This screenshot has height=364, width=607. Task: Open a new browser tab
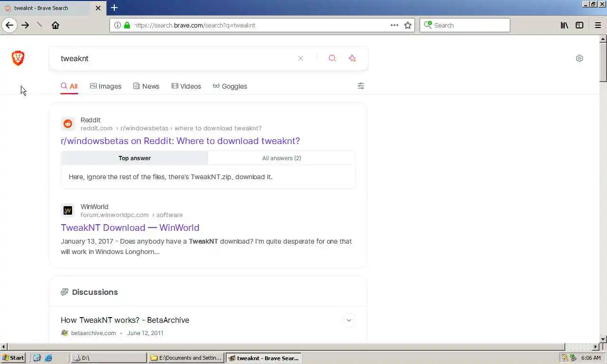pos(114,8)
